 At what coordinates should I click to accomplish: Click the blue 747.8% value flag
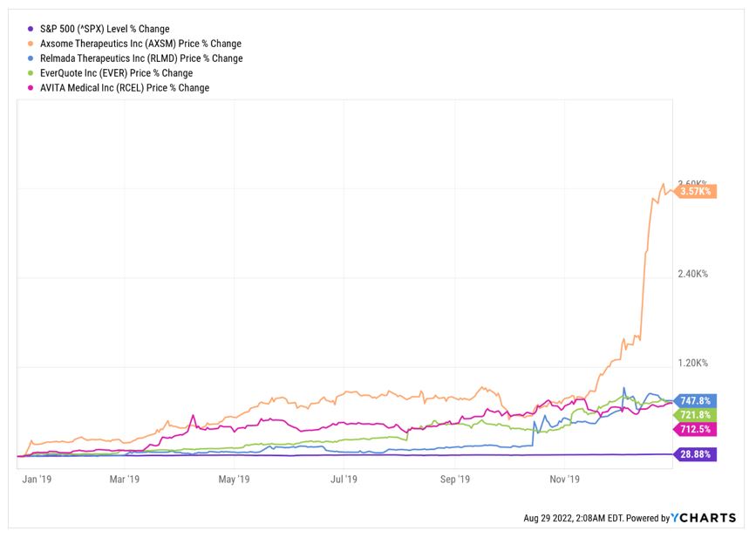(695, 400)
